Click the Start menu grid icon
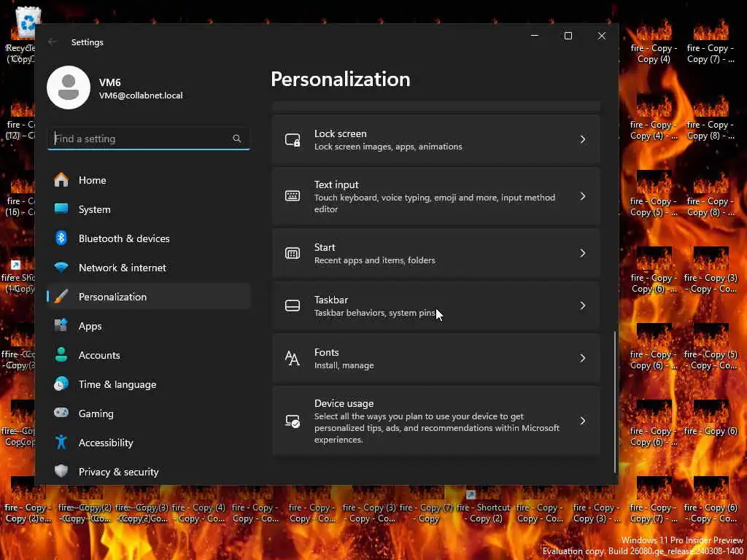Image resolution: width=747 pixels, height=560 pixels. tap(293, 253)
